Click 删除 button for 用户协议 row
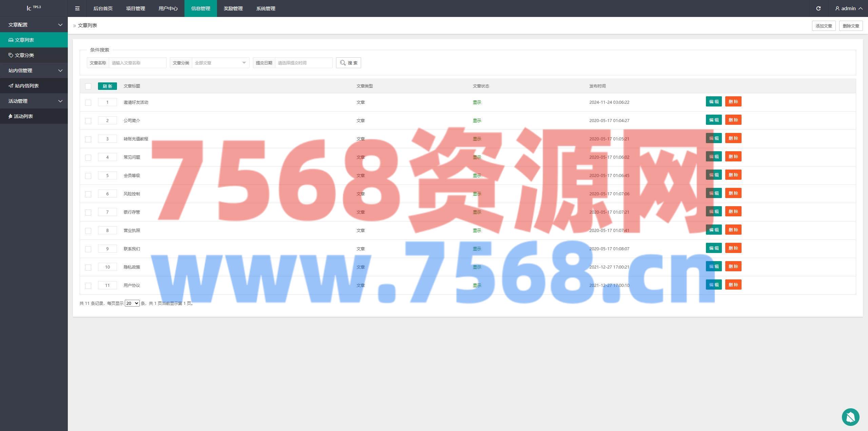Screen dimensions: 868x431 click(733, 285)
